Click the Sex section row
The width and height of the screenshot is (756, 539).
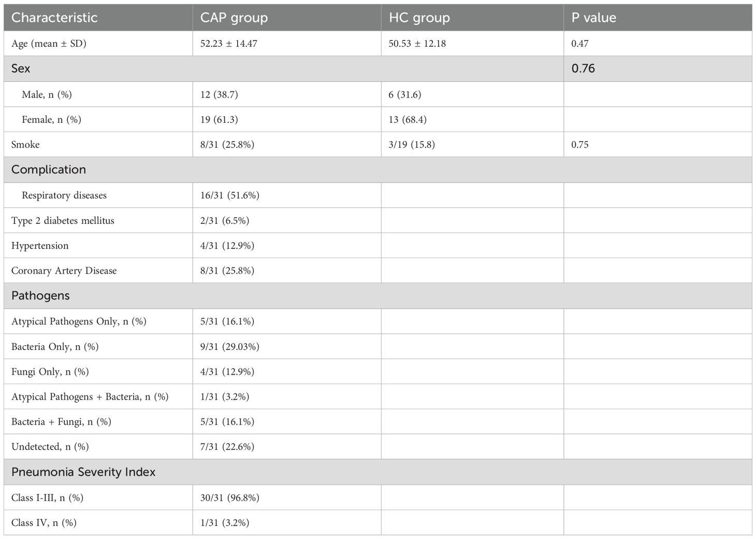point(21,68)
